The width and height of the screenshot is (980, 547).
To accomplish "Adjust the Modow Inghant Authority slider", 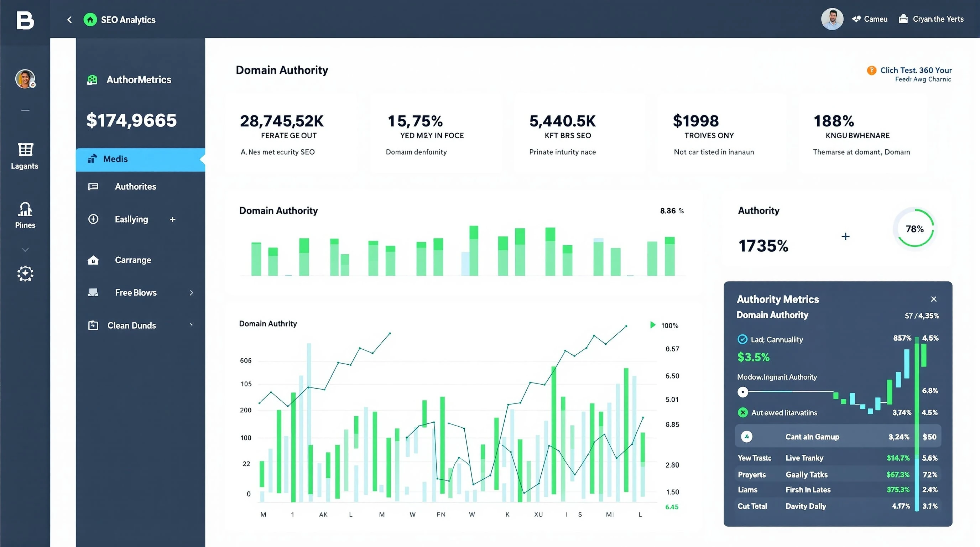I will (743, 392).
